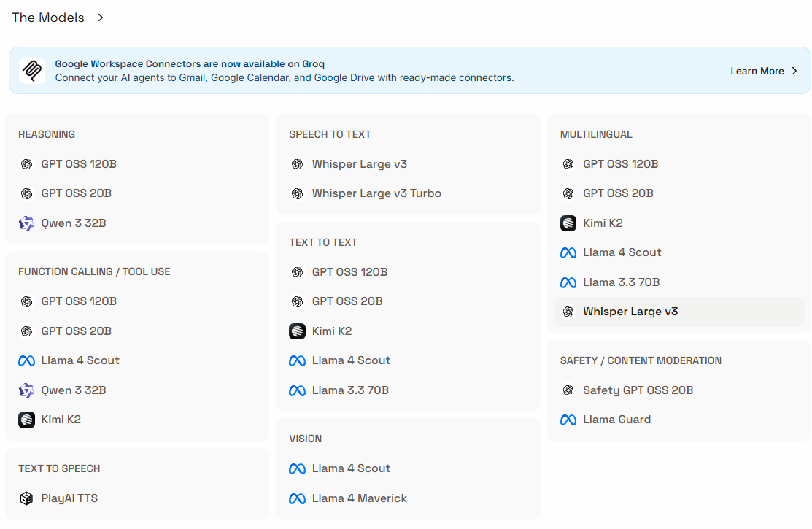
Task: Click the Kimi K2 icon under Multilingual
Action: click(568, 223)
